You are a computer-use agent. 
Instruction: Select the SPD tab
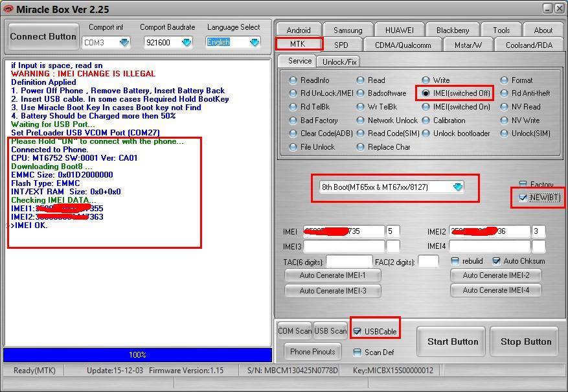(341, 45)
